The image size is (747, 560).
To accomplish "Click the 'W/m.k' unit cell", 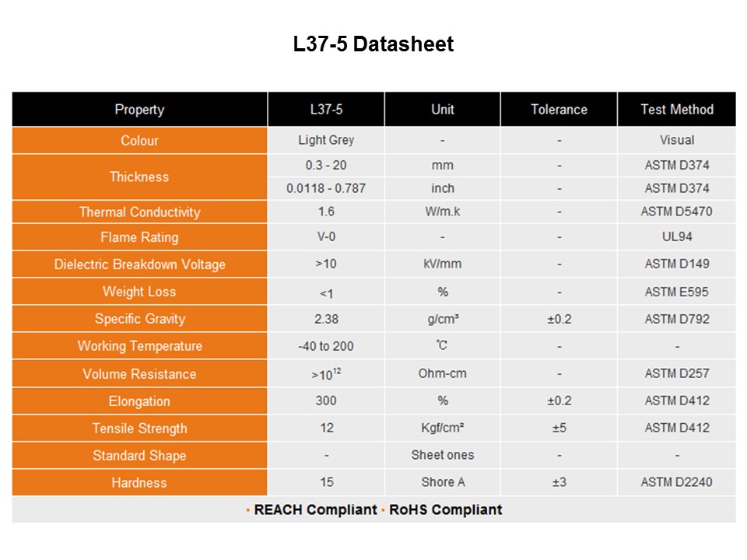I will click(x=443, y=212).
